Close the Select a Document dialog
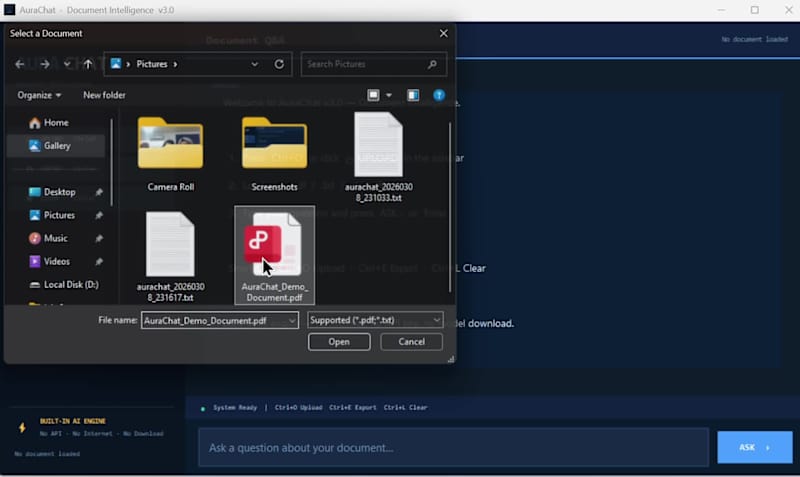The image size is (800, 477). click(x=444, y=34)
